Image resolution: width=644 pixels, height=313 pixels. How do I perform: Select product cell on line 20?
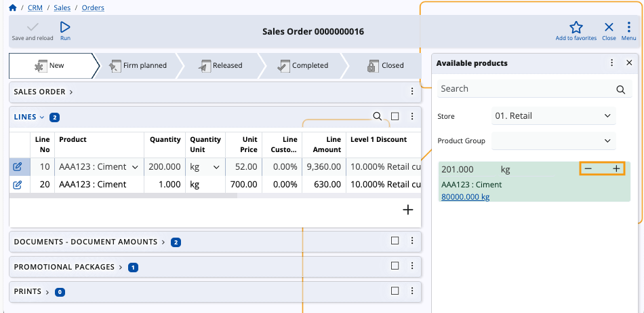point(99,185)
